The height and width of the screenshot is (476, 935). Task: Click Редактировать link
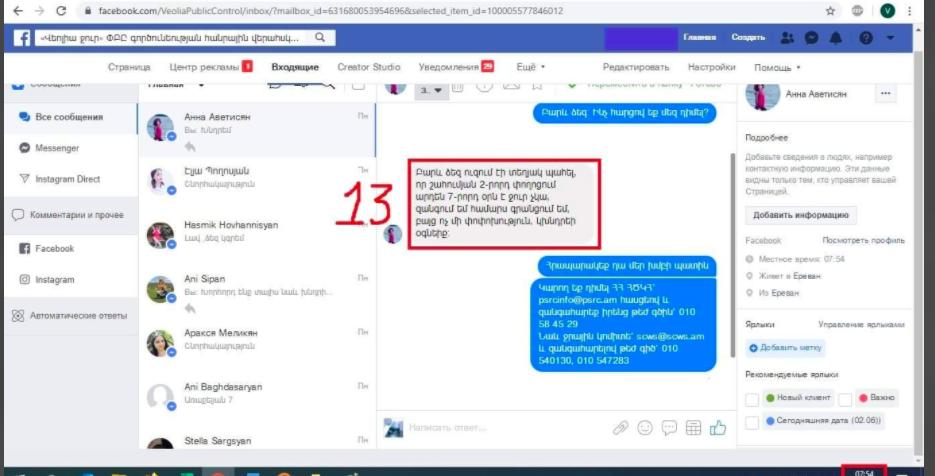[636, 67]
